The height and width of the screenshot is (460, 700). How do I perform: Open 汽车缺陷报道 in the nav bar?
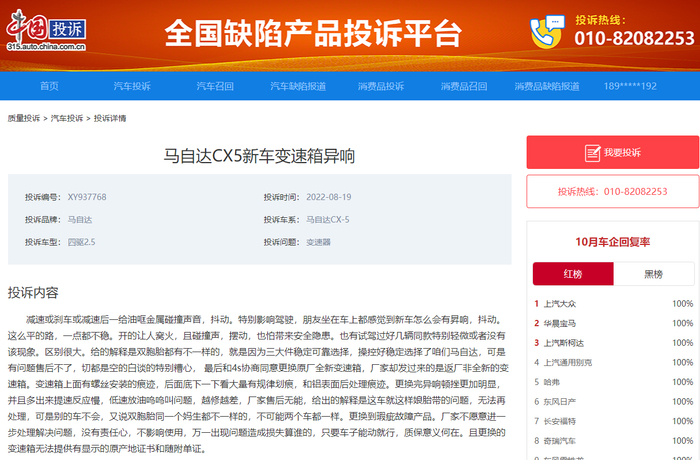298,86
